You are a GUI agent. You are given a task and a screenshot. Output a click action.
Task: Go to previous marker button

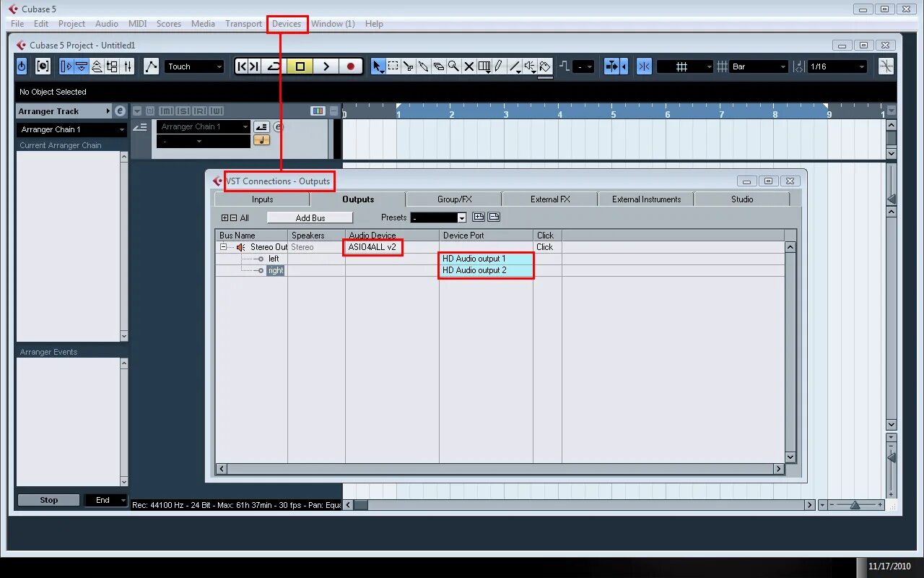tap(242, 66)
